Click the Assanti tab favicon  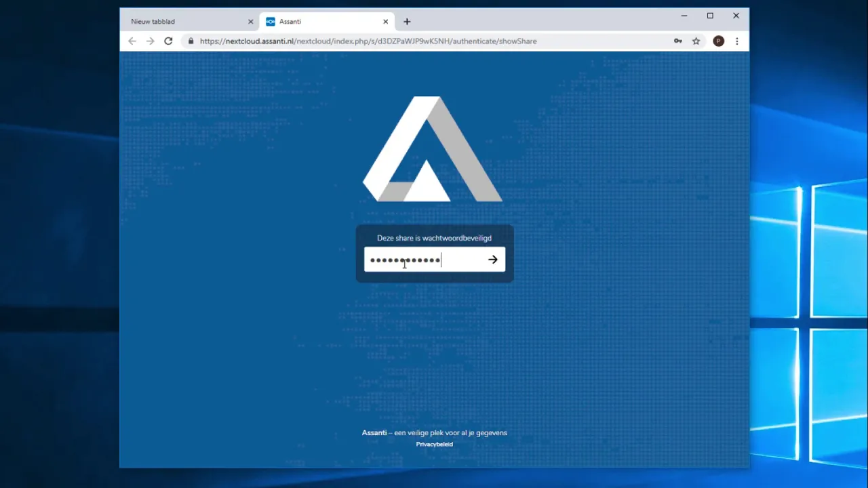coord(271,22)
